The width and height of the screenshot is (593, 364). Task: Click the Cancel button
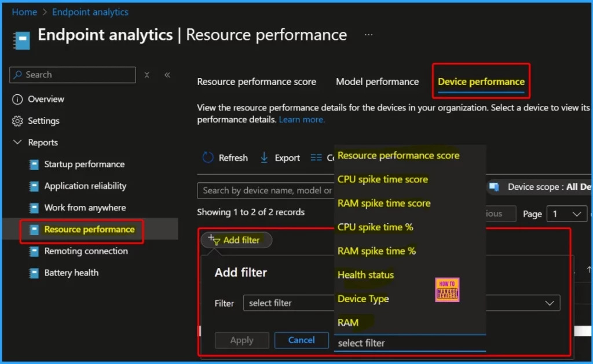click(x=301, y=340)
